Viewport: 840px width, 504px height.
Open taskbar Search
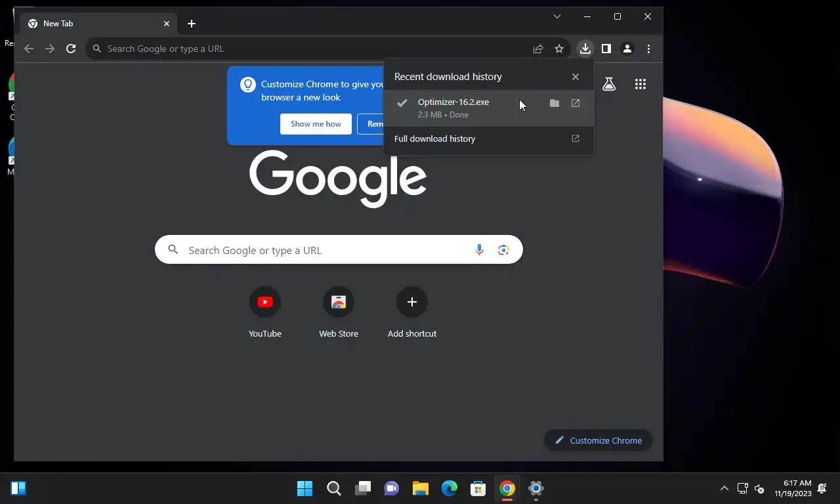point(334,488)
